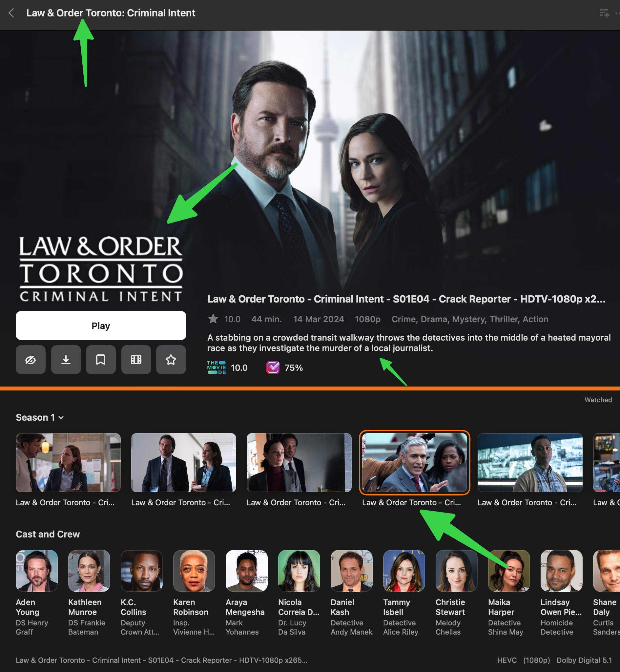This screenshot has height=672, width=620.
Task: Click the star rating icon beside 10.0
Action: 213,319
